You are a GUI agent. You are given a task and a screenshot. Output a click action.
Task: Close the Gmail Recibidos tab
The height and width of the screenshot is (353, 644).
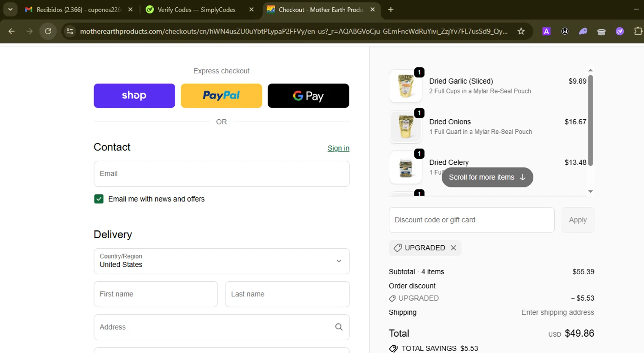[131, 9]
